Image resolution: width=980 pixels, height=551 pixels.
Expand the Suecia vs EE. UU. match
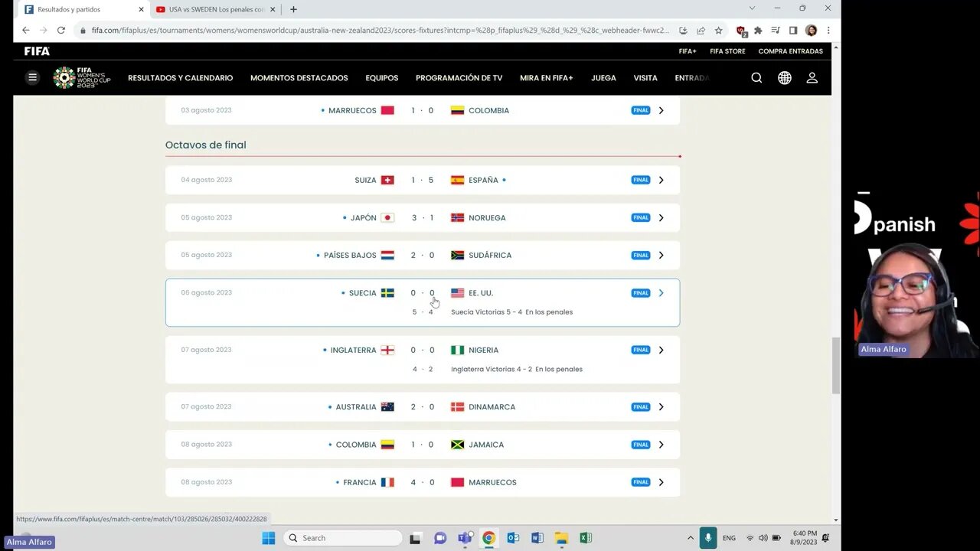coord(661,293)
